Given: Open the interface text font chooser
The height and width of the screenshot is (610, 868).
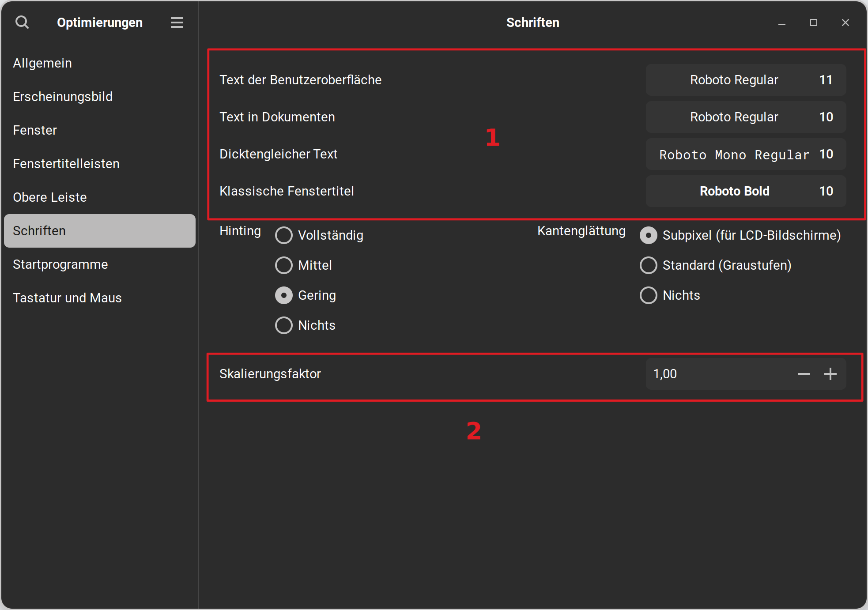Looking at the screenshot, I should pos(745,80).
